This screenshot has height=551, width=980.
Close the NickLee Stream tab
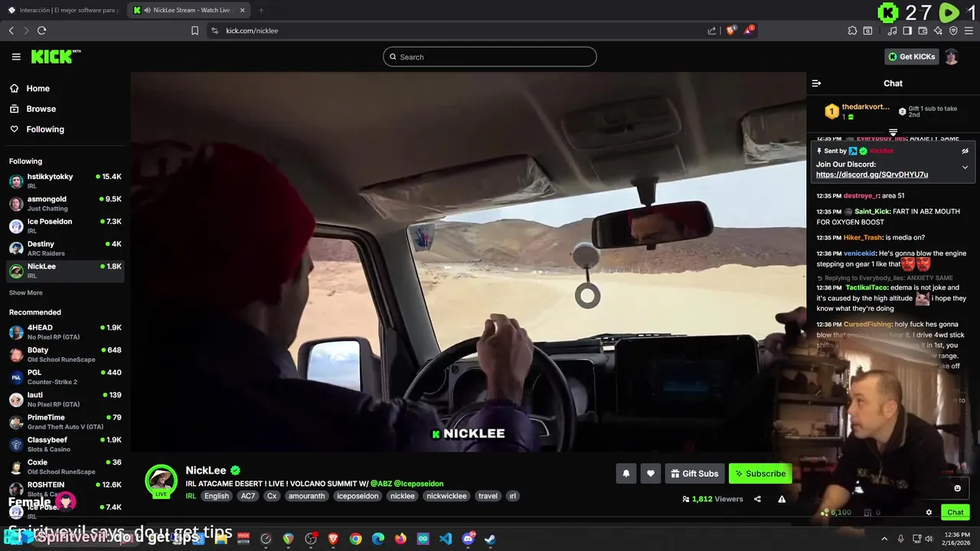[243, 10]
